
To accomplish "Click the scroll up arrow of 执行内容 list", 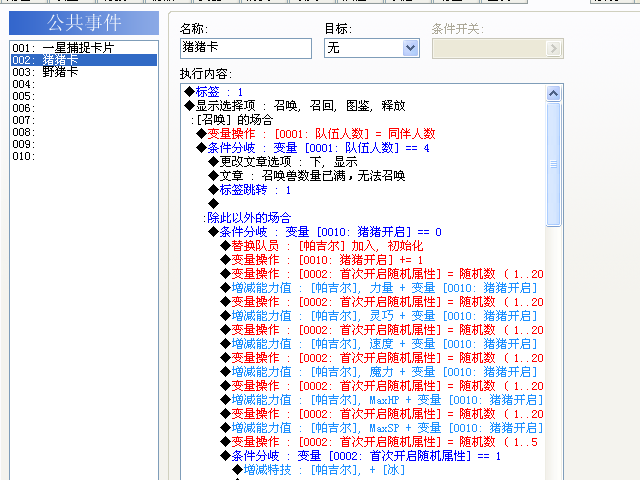I will click(553, 93).
